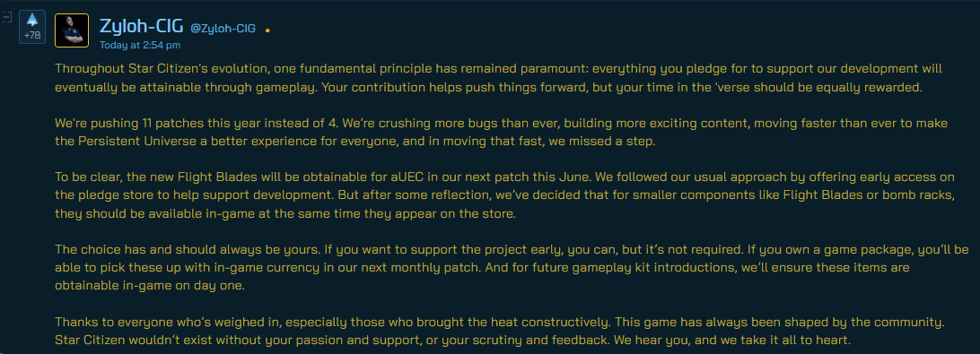
Task: Click the +78 vote count
Action: pyautogui.click(x=32, y=36)
